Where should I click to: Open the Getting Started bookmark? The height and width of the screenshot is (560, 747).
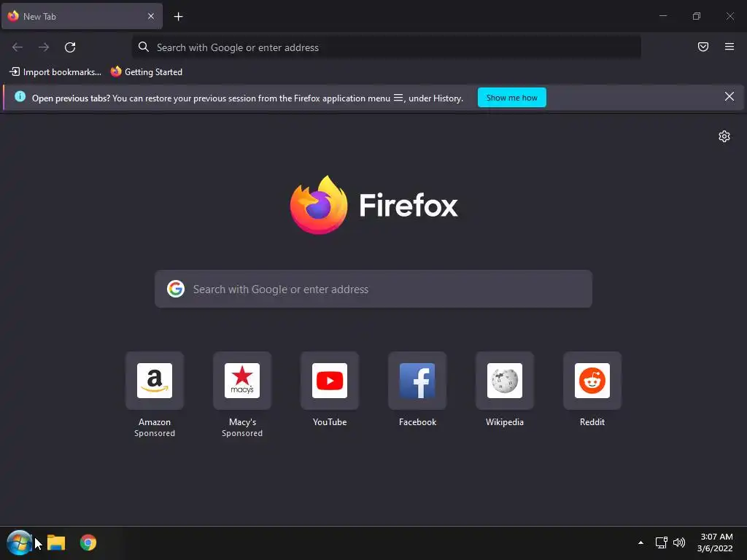point(147,72)
